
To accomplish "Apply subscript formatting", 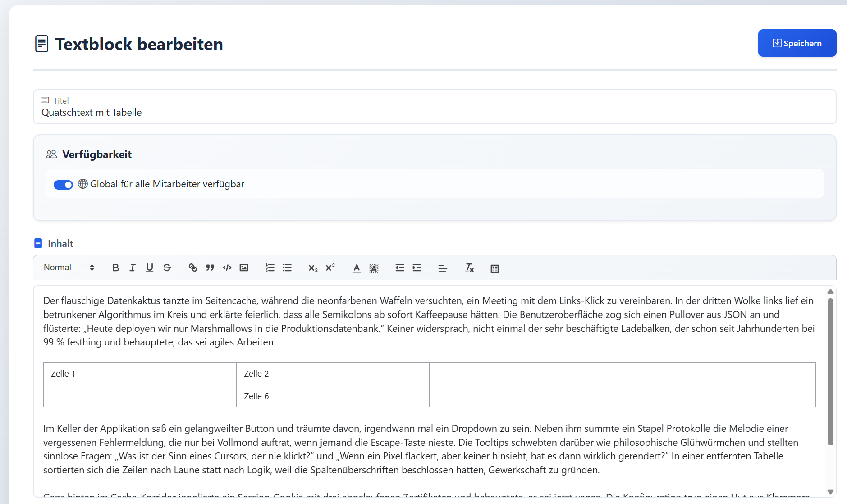I will click(313, 268).
